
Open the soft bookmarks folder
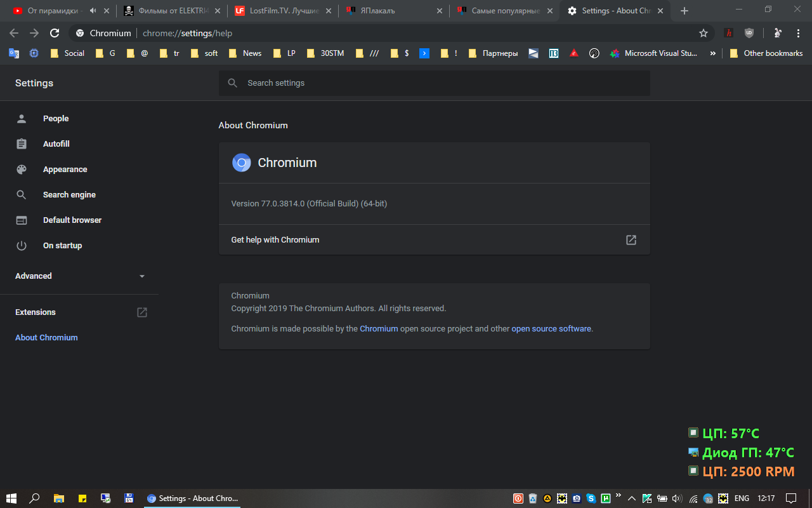point(204,53)
